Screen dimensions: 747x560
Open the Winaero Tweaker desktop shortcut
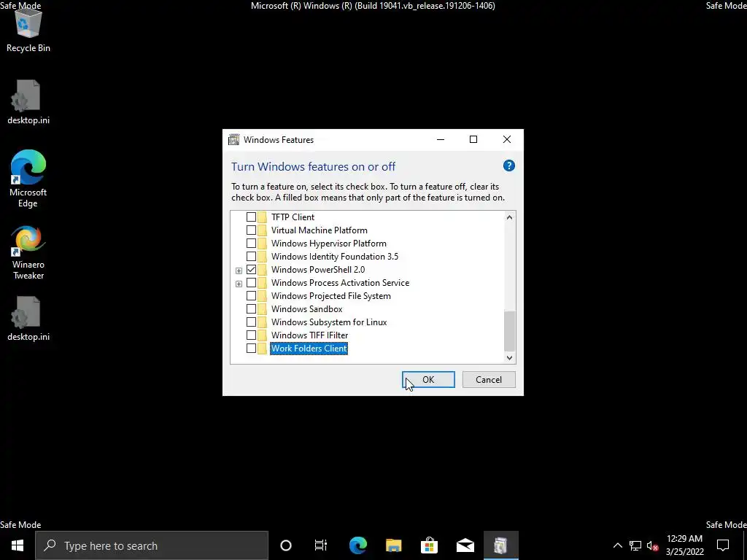click(28, 252)
